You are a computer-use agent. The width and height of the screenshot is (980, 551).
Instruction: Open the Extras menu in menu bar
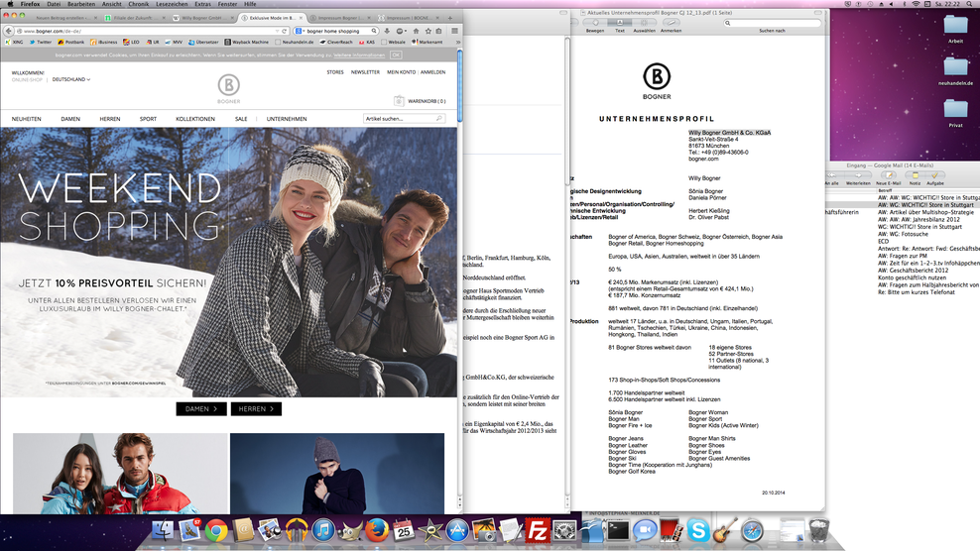[202, 4]
